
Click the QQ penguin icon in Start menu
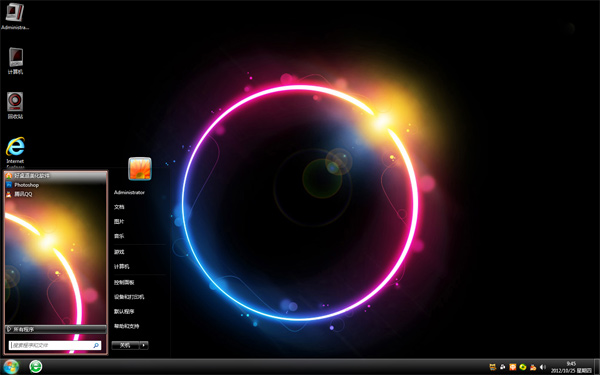(9, 194)
